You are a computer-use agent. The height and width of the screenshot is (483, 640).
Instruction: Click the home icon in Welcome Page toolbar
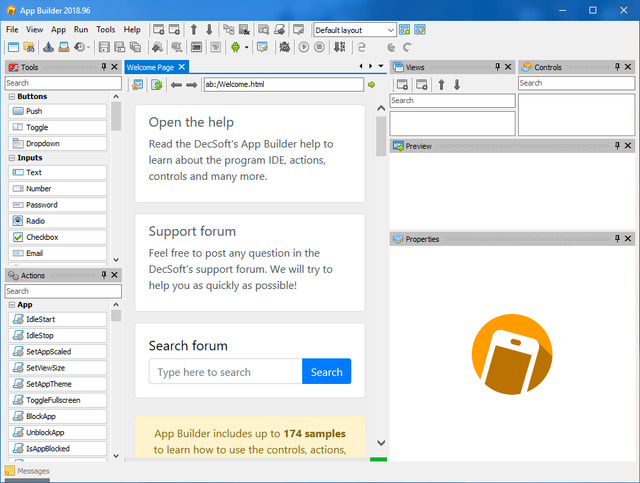click(x=137, y=85)
